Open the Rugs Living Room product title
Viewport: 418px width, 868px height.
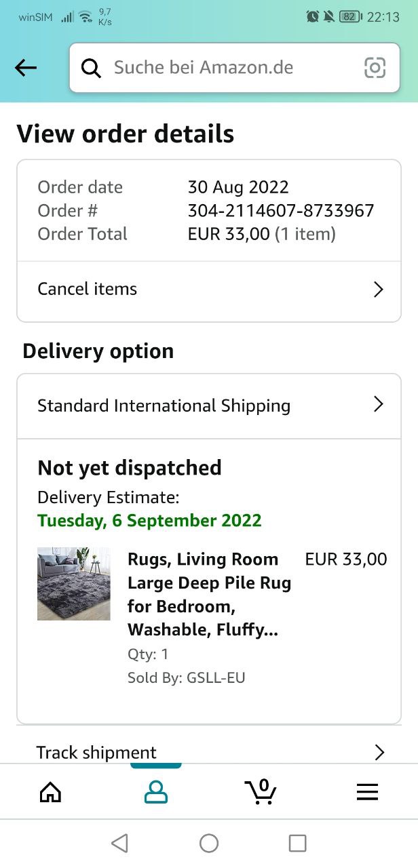pos(209,594)
